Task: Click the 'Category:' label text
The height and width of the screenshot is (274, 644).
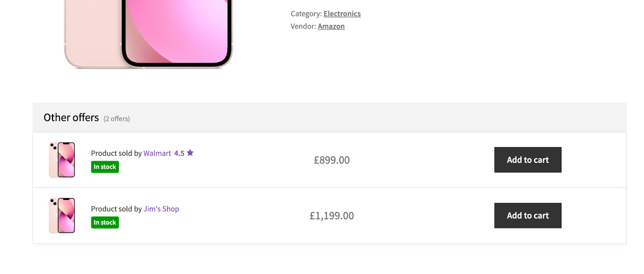Action: 306,14
